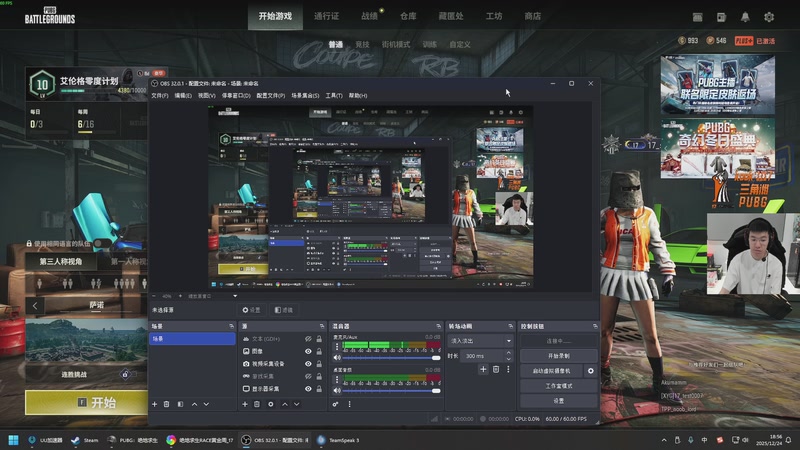
Task: Delete the selected scene via the trash icon in the 场景 panel
Action: click(x=166, y=404)
